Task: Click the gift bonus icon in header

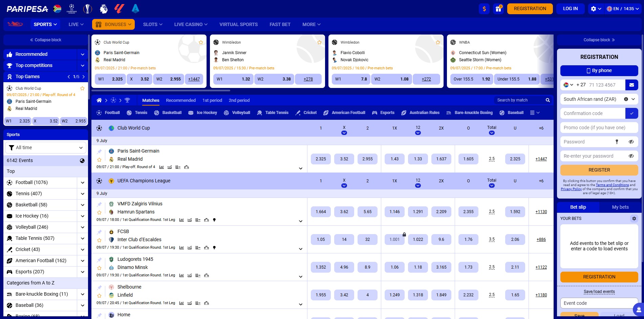Action: 498,9
